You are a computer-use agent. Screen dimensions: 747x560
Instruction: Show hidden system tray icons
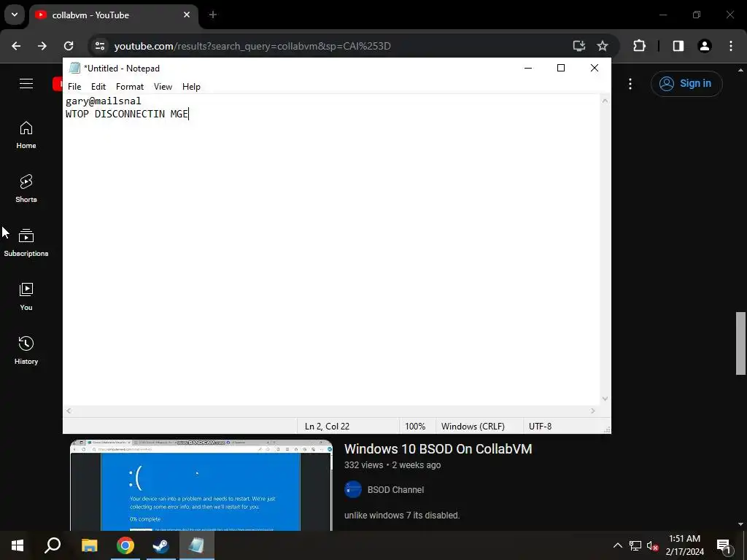click(617, 545)
